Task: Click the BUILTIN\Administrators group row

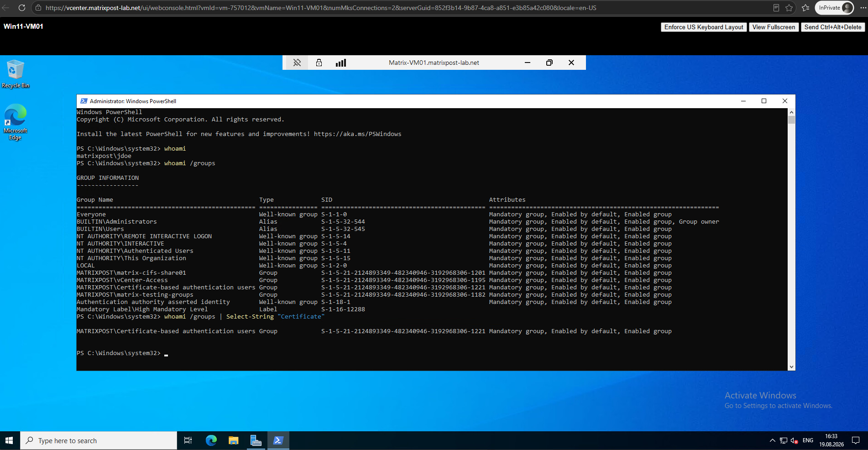Action: [398, 222]
